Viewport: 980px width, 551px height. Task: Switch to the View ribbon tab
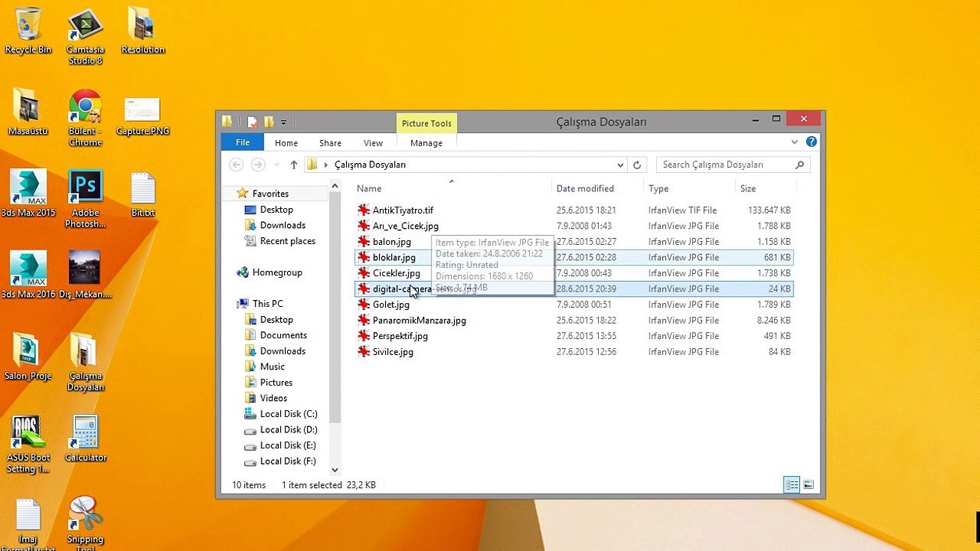click(373, 143)
